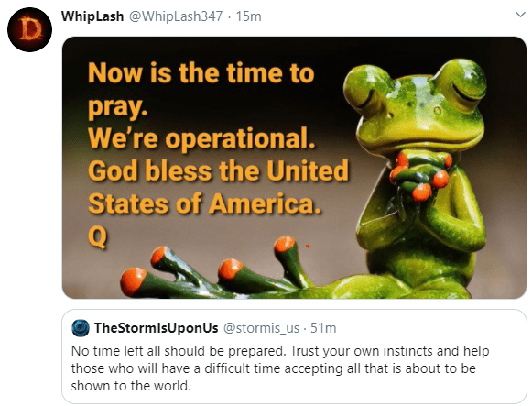Click the quoted tweet's 'shown to the world.' line
Screen dimensions: 532x406
pos(131,386)
